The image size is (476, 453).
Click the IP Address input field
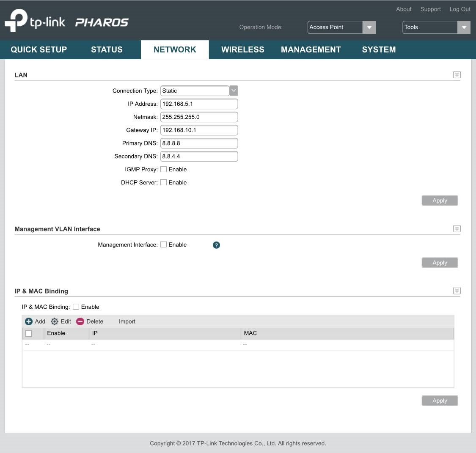199,104
